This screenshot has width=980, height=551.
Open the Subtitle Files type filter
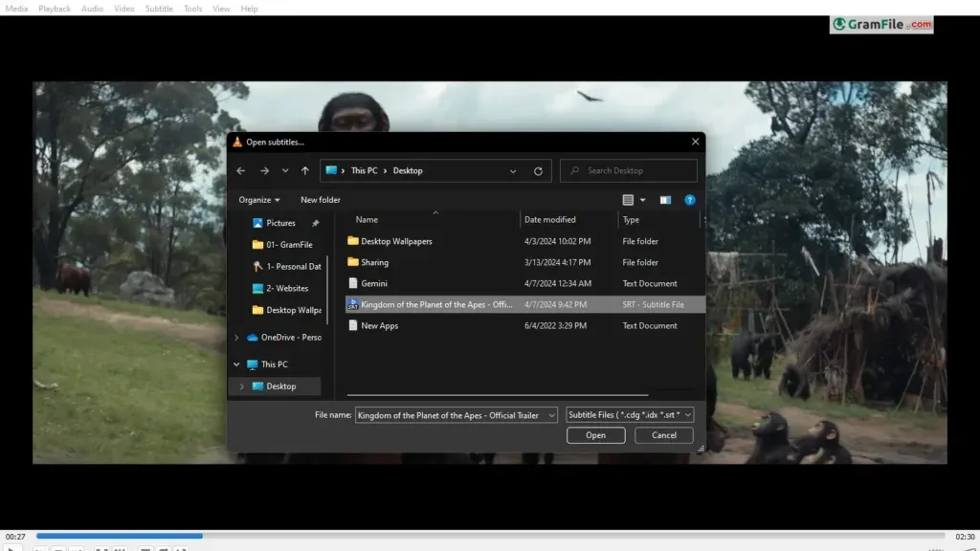pyautogui.click(x=630, y=415)
